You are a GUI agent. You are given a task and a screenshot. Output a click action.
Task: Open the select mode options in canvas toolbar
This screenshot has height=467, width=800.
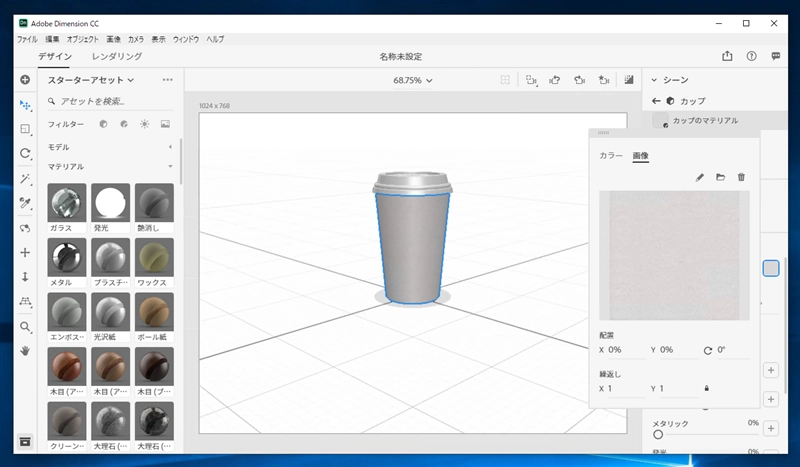532,80
